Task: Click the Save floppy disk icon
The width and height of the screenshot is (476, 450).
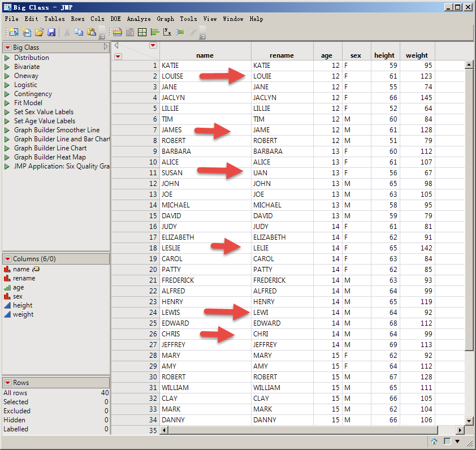Action: 51,32
